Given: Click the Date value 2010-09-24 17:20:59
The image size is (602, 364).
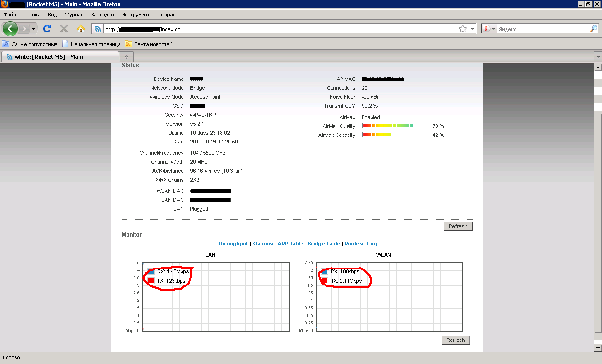Looking at the screenshot, I should click(x=214, y=142).
